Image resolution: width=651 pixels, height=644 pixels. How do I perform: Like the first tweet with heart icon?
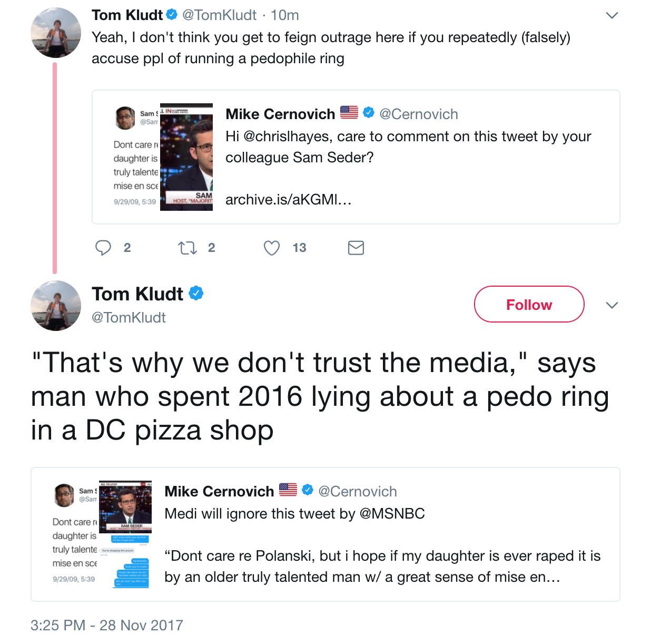tap(272, 248)
